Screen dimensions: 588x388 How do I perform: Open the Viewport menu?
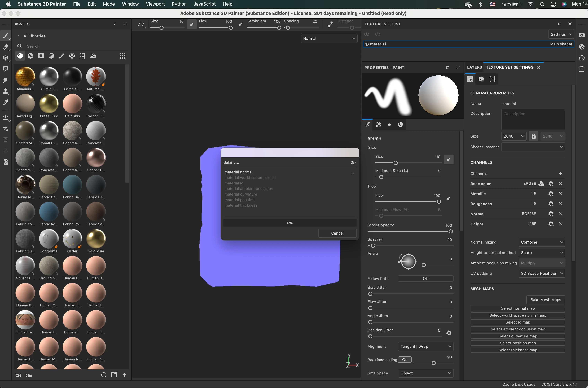click(155, 4)
